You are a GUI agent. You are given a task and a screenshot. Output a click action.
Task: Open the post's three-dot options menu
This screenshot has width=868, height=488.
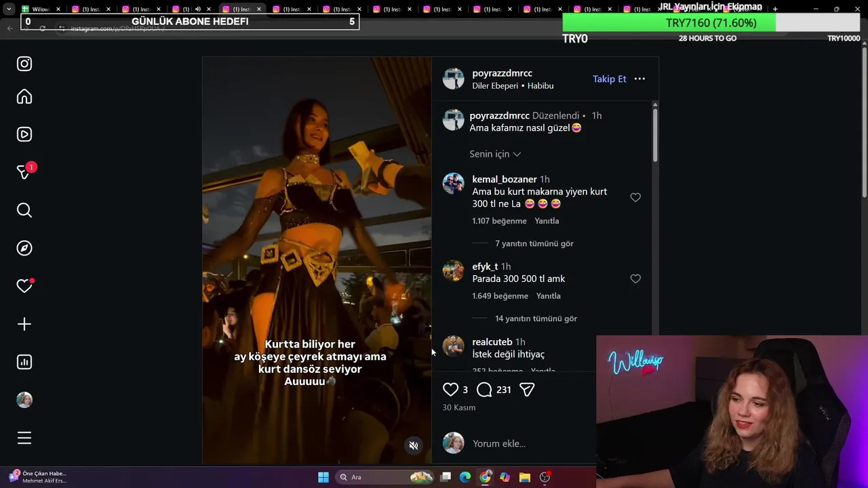pos(639,79)
